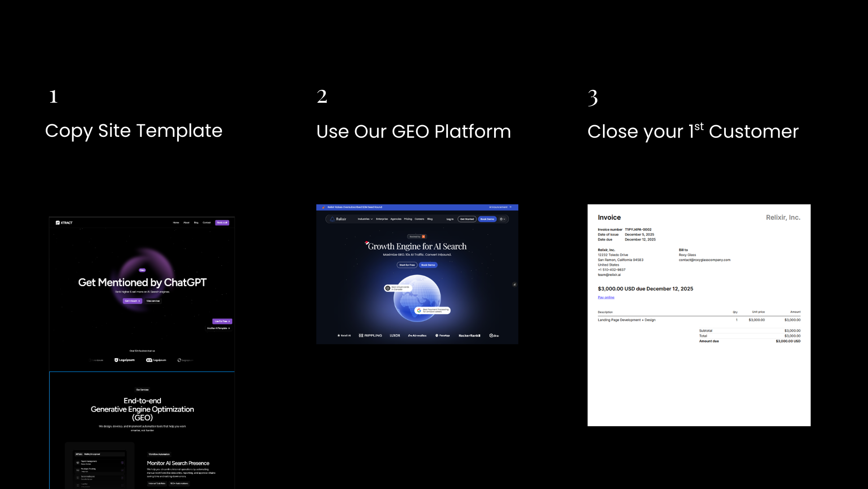Click the HackerRank logo

[469, 336]
